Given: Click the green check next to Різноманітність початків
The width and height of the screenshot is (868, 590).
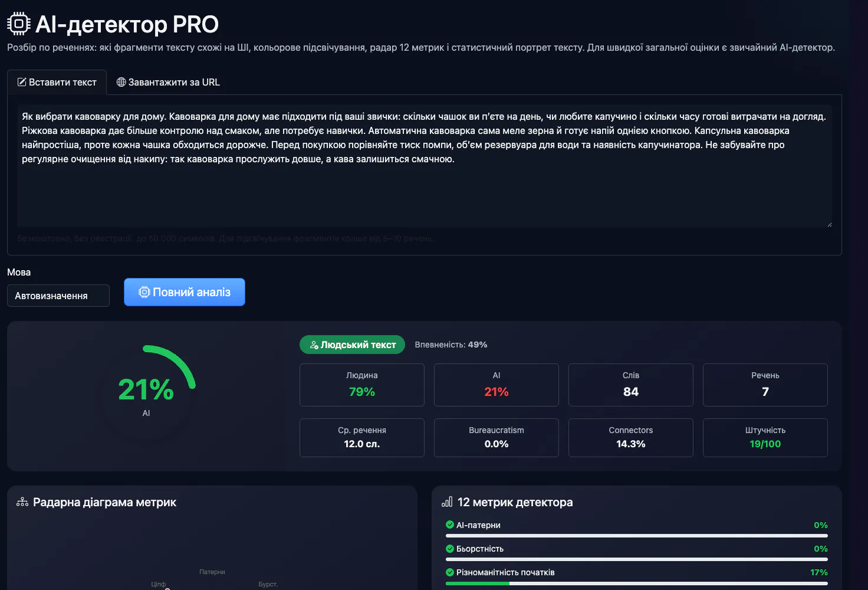Looking at the screenshot, I should [450, 572].
